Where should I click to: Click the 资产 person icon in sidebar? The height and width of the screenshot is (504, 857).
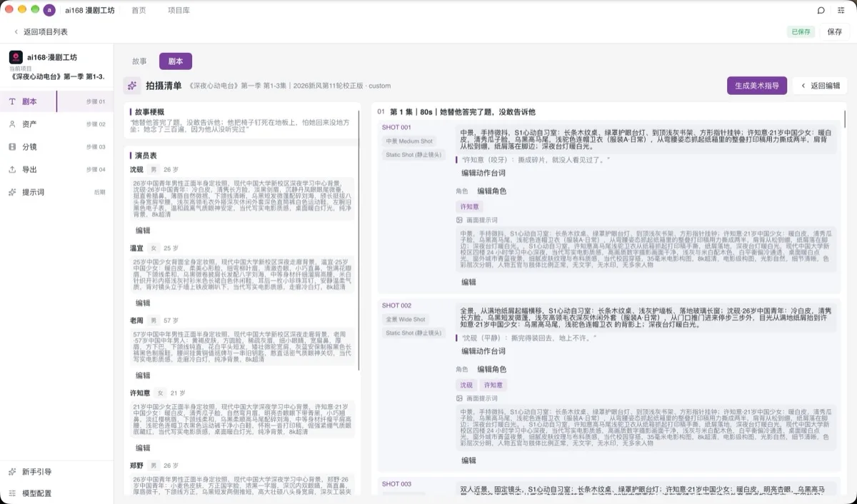tap(12, 124)
